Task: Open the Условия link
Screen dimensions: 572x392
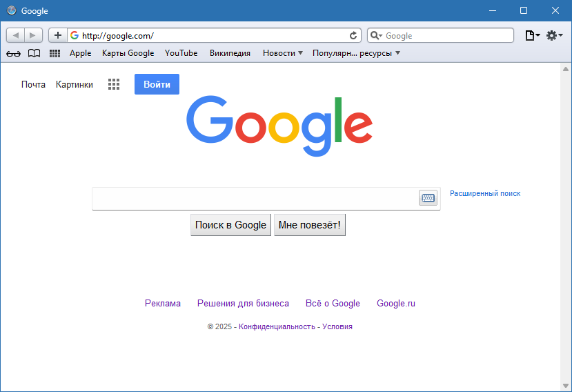Action: click(337, 326)
